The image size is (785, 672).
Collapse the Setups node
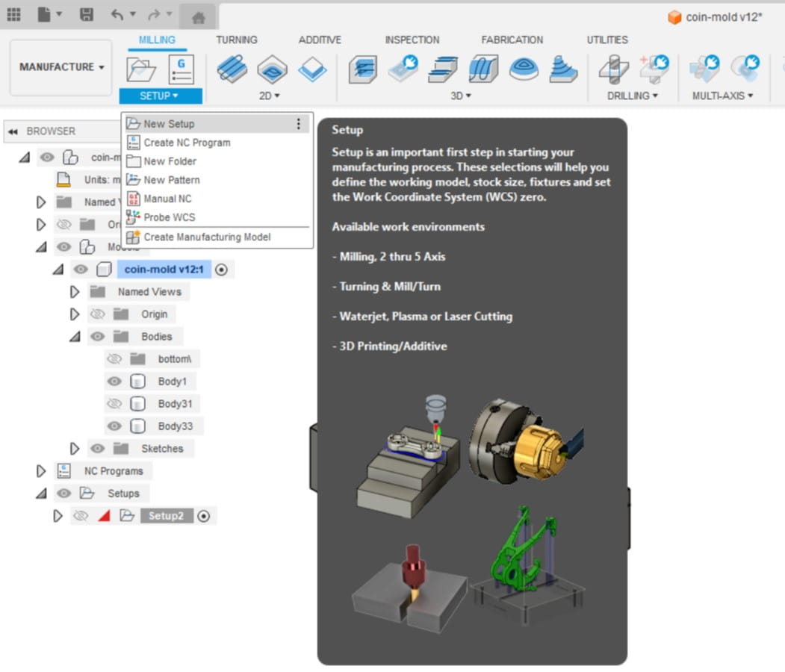(41, 494)
